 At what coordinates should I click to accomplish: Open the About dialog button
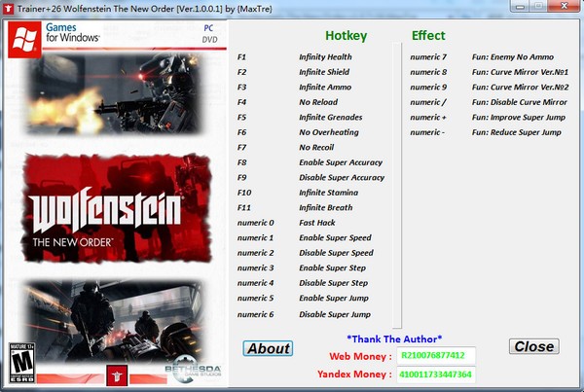tap(268, 348)
